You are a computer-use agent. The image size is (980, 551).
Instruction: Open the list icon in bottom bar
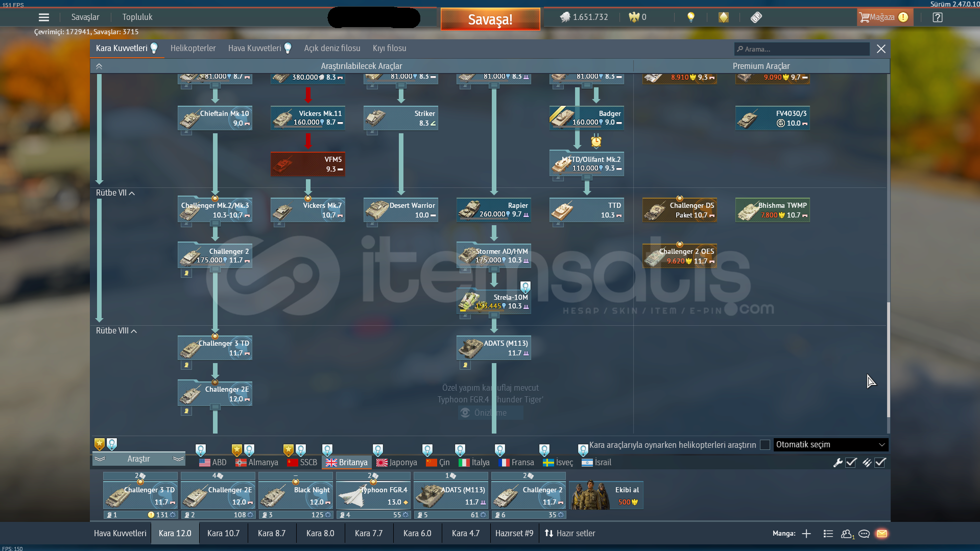pyautogui.click(x=828, y=534)
